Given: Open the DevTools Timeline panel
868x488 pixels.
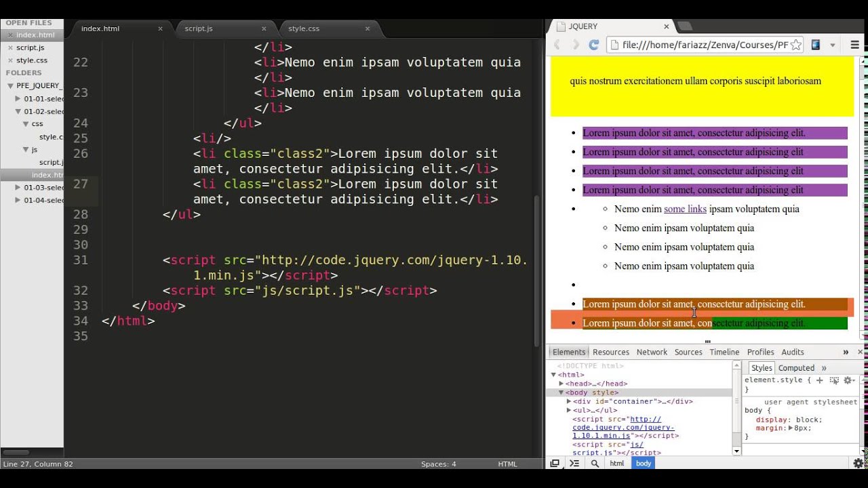Looking at the screenshot, I should tap(724, 352).
